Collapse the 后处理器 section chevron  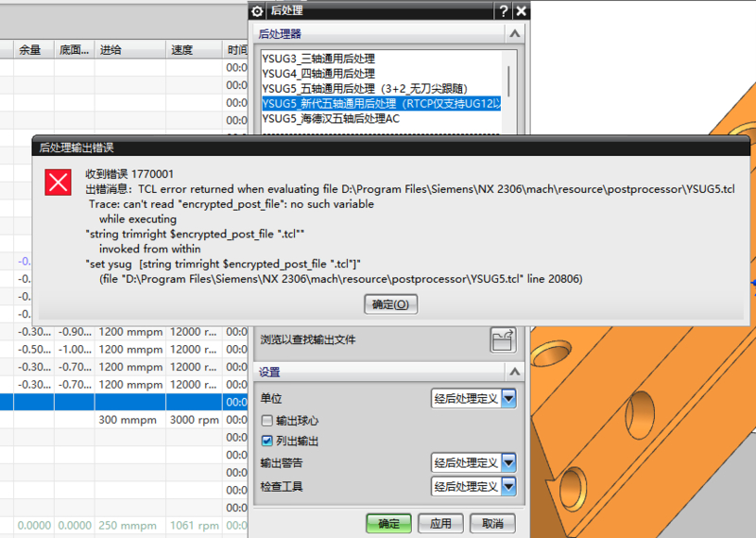(515, 34)
